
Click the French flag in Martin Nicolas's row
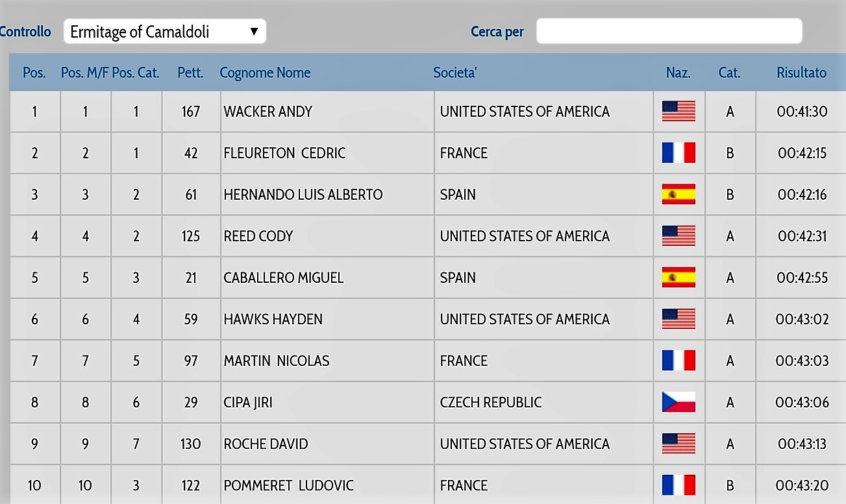coord(678,361)
